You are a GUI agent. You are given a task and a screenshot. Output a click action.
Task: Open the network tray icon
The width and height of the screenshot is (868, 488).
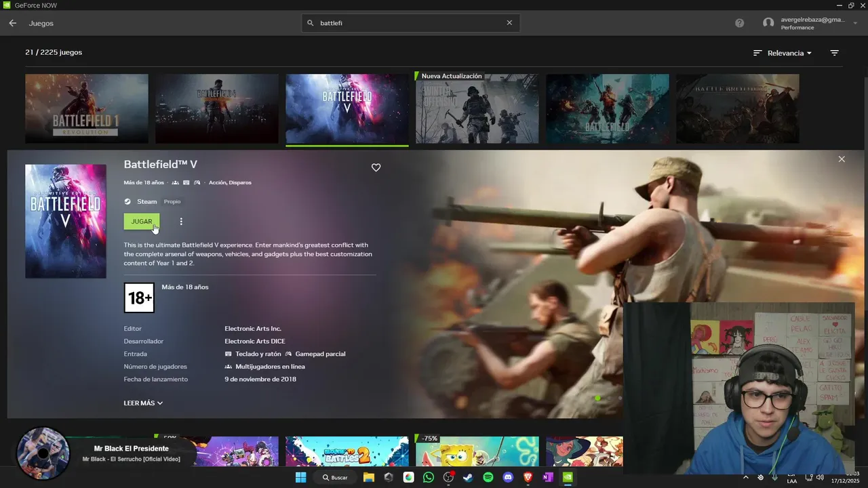[809, 477]
